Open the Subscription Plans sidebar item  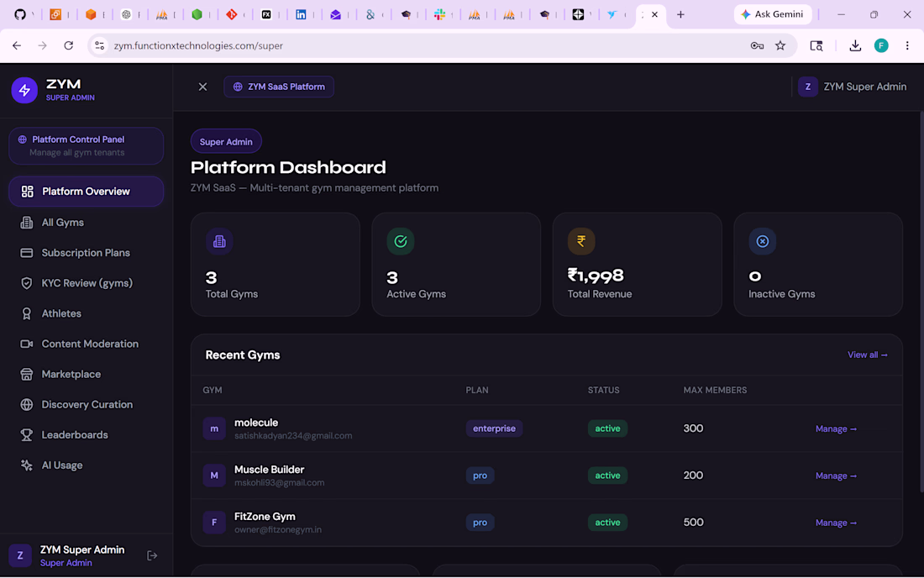pyautogui.click(x=86, y=253)
